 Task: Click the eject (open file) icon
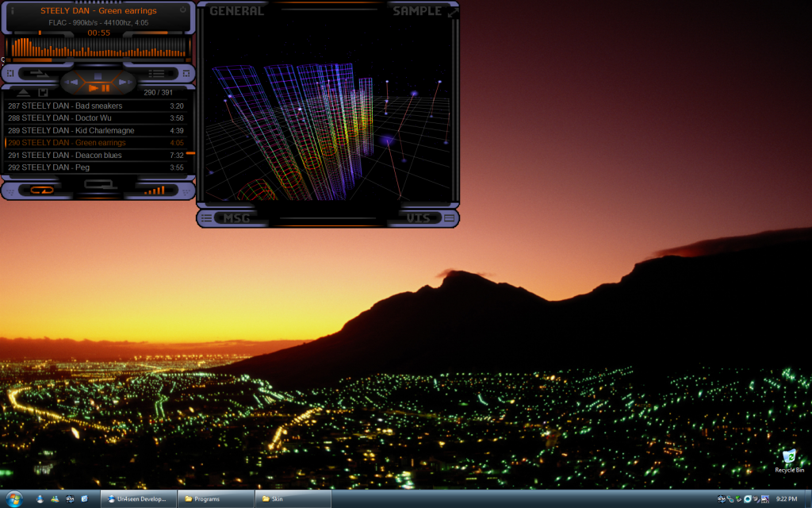click(24, 93)
